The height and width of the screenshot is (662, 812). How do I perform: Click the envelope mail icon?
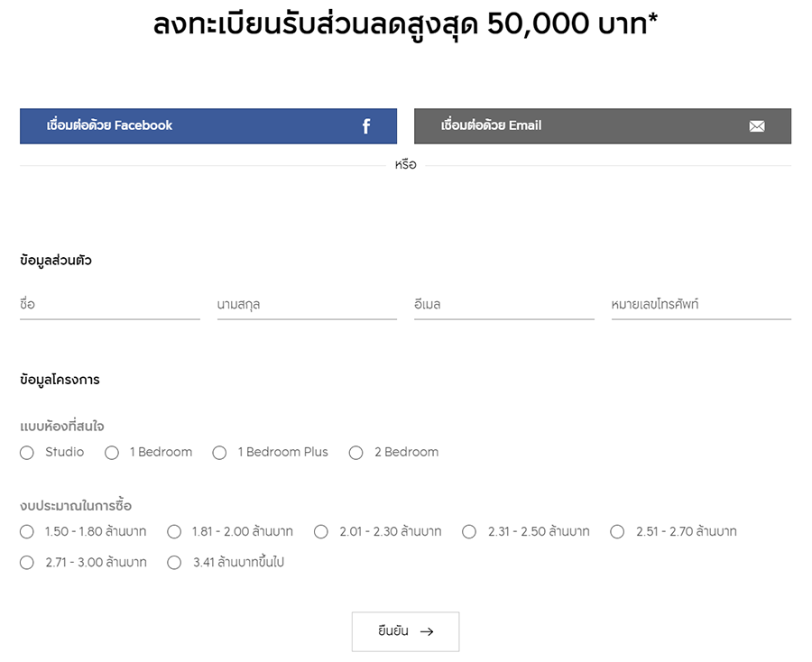(x=757, y=126)
